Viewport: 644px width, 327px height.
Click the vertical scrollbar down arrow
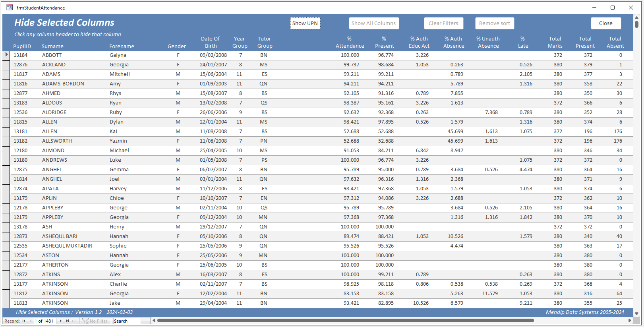click(x=636, y=314)
